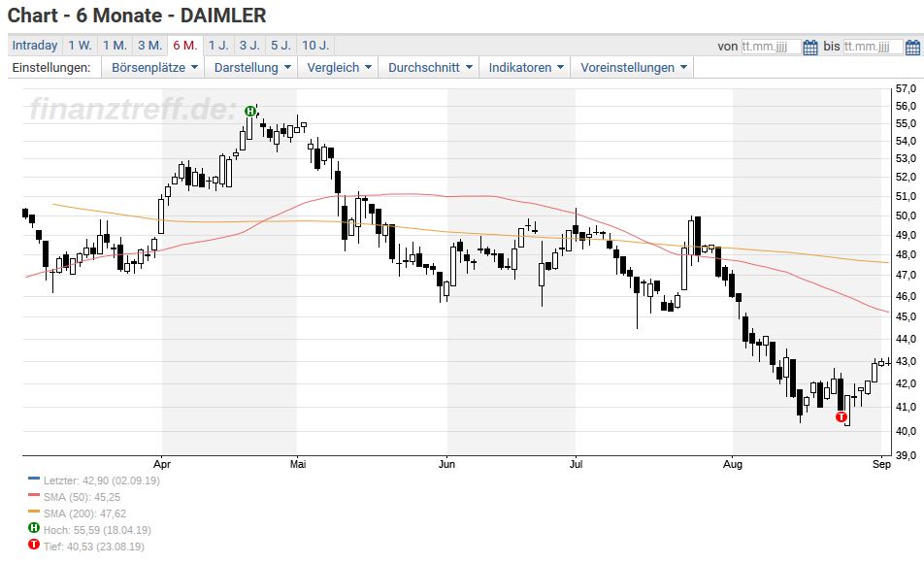Select the 10 J. time range tab
The height and width of the screenshot is (563, 924).
(315, 46)
